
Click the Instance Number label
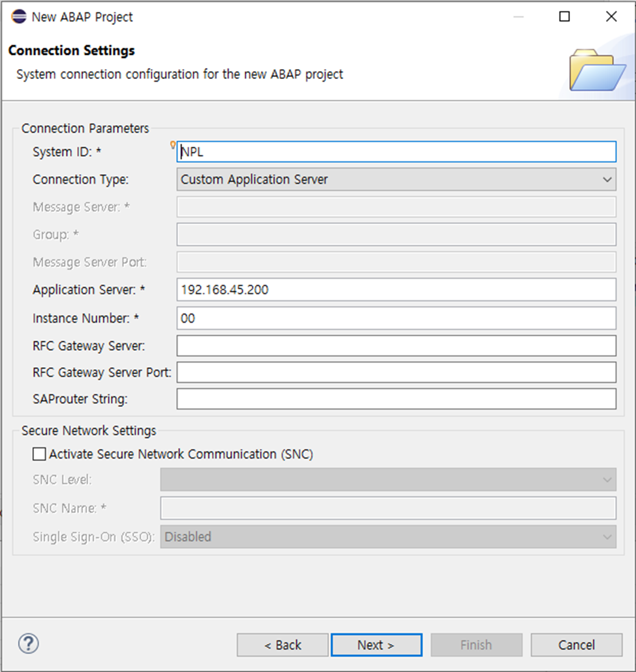[x=86, y=318]
